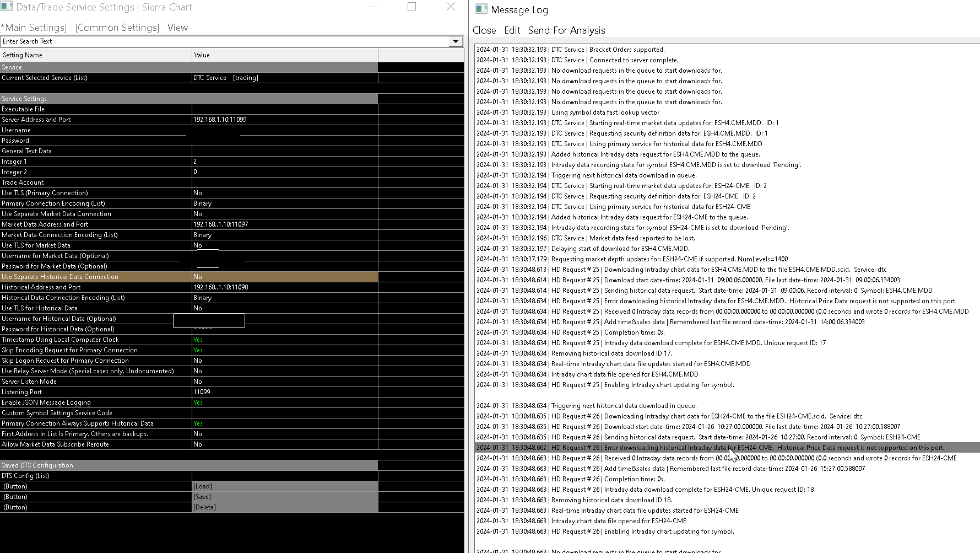Toggle Allow Market Data Subscribe Reroute value

point(285,444)
